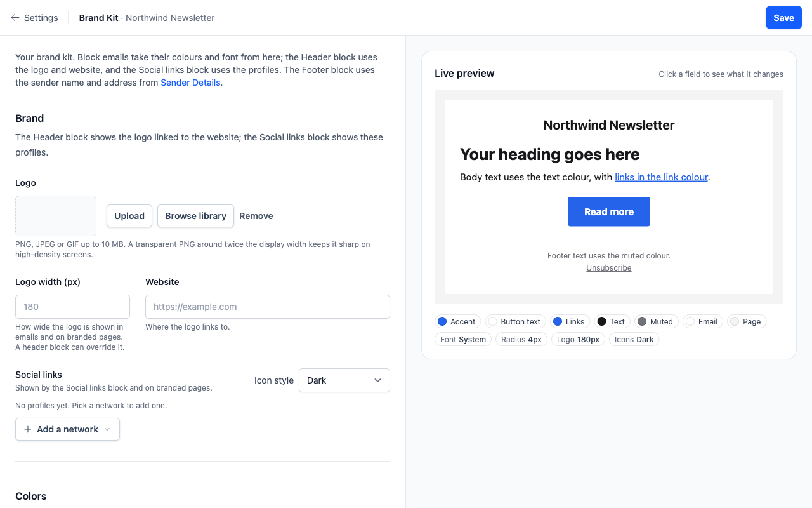This screenshot has width=812, height=508.
Task: Open the Sender Details link
Action: pos(190,83)
